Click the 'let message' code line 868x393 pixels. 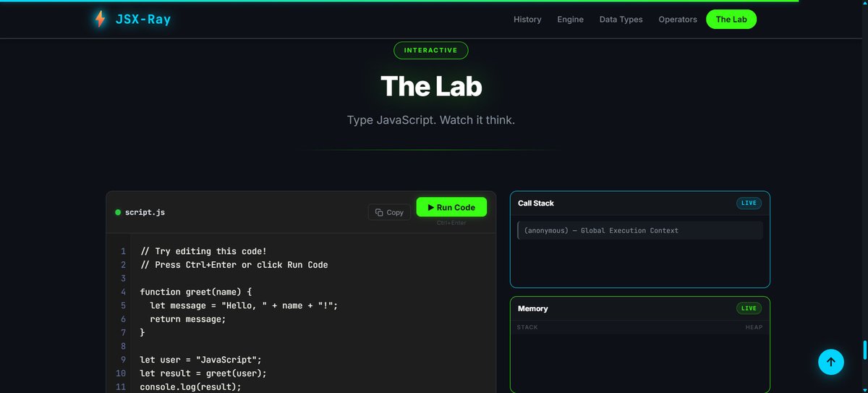(x=244, y=305)
